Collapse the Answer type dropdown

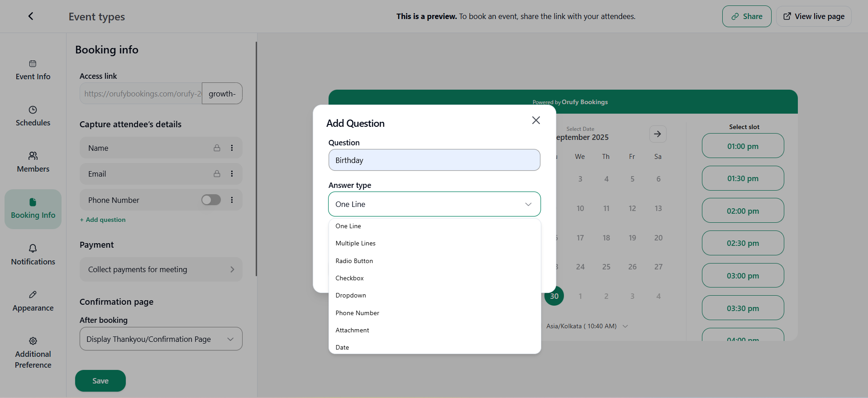pos(528,204)
